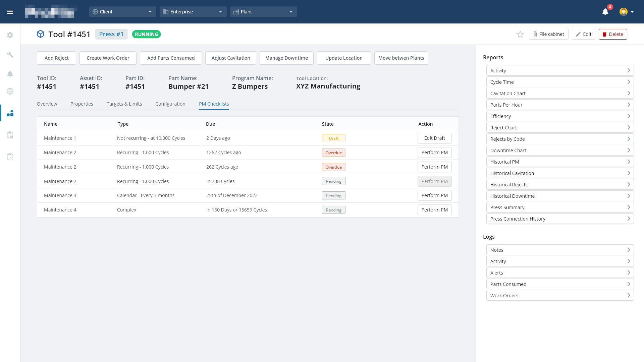Switch to the Targets & Limits tab
This screenshot has width=644, height=362.
[124, 104]
